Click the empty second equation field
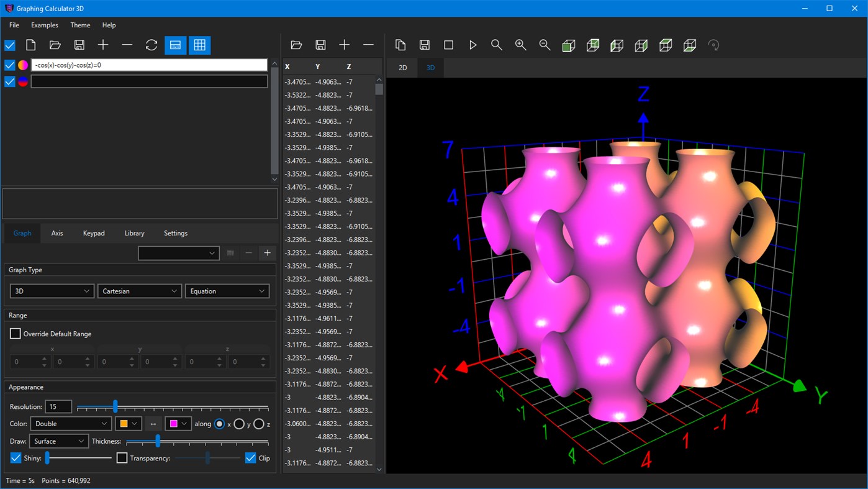 149,81
